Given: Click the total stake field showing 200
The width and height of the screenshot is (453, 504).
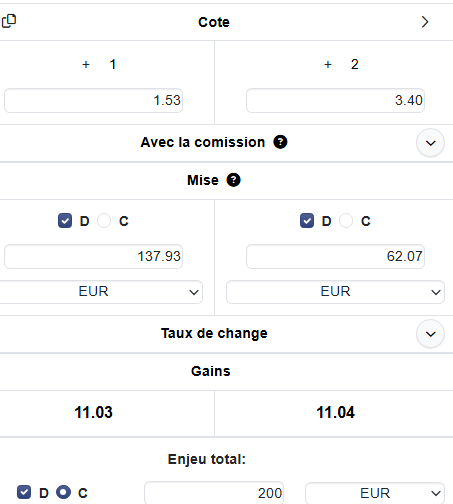Looking at the screenshot, I should pyautogui.click(x=214, y=493).
